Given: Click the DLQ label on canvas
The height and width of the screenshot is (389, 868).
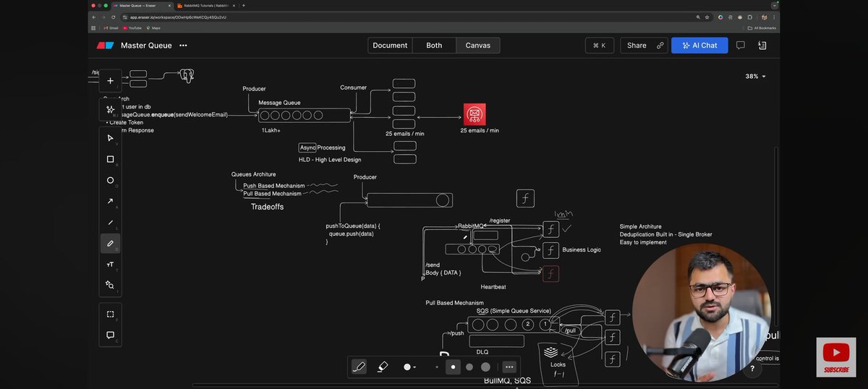Looking at the screenshot, I should [x=482, y=352].
